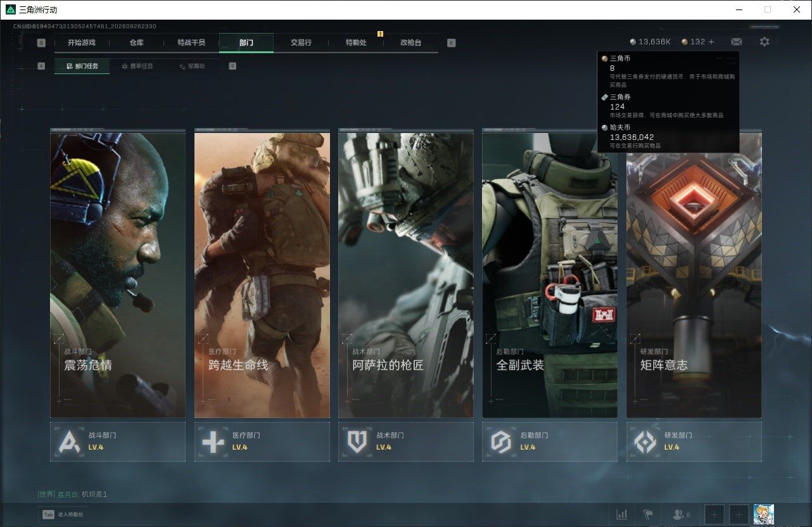Click the 哈夫币 label in the tooltip
This screenshot has width=812, height=527.
pos(620,127)
